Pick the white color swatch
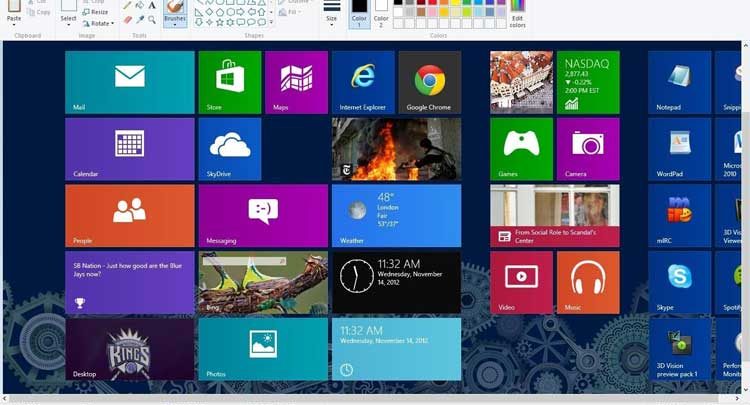Screen dimensions: 750x405 pyautogui.click(x=398, y=12)
